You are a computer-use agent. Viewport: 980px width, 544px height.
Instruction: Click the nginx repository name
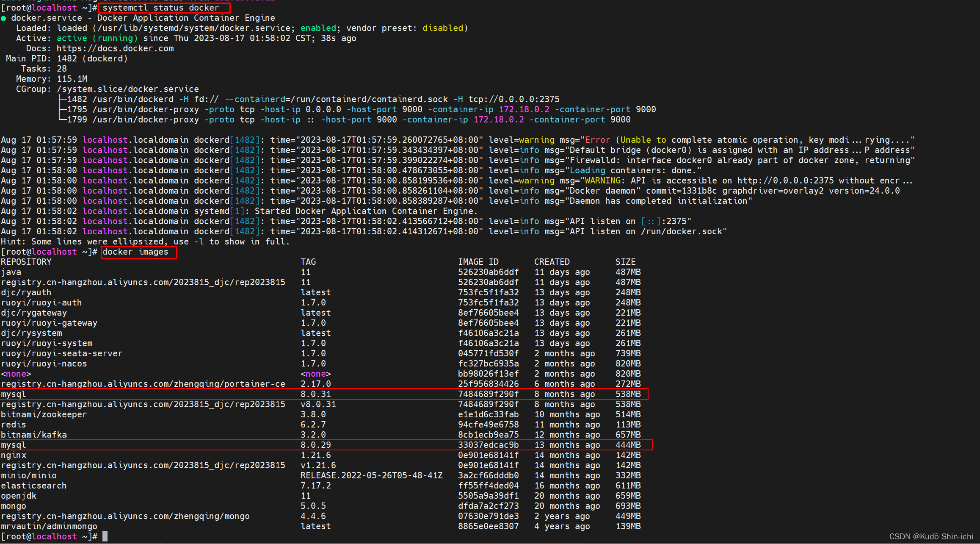[x=14, y=455]
